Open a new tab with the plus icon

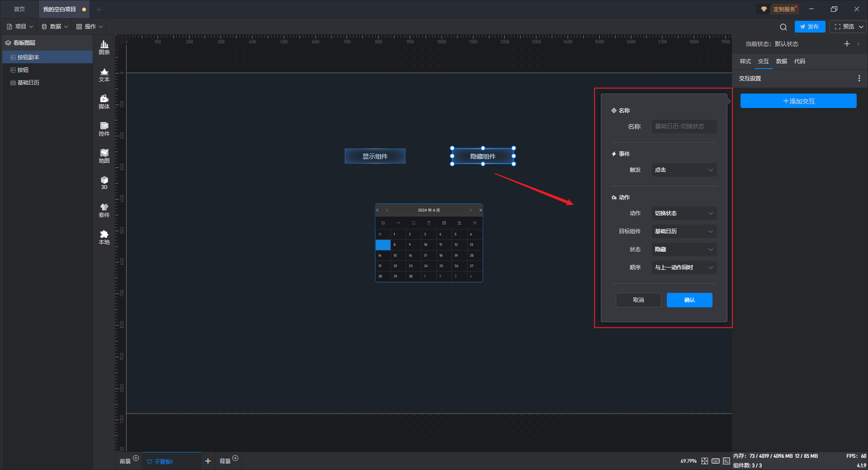coord(99,9)
